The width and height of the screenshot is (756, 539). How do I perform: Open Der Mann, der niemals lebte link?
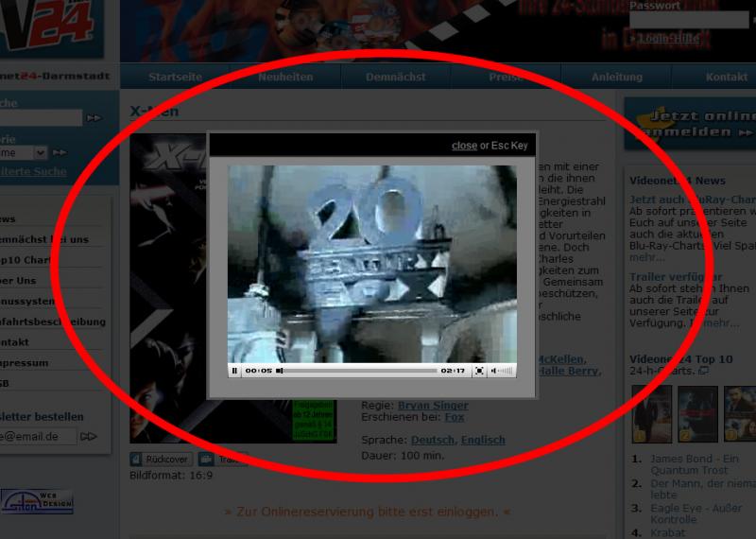click(703, 489)
